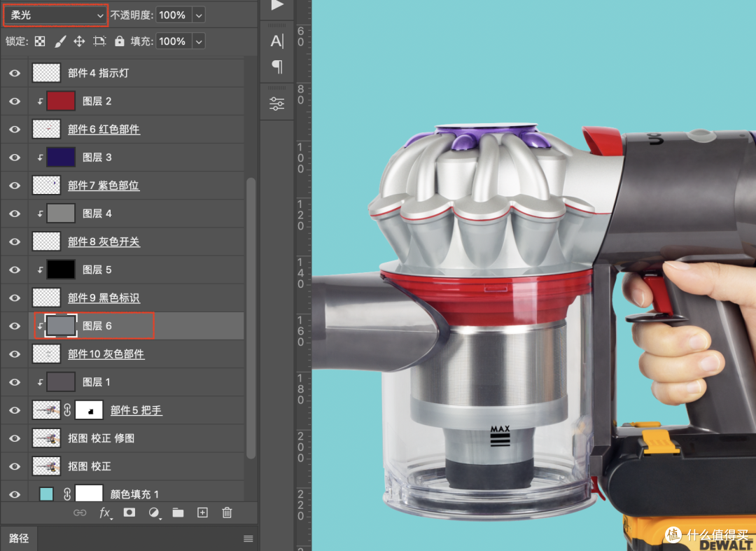
Task: Toggle the eye for 抠图 校正 修图
Action: [x=15, y=438]
